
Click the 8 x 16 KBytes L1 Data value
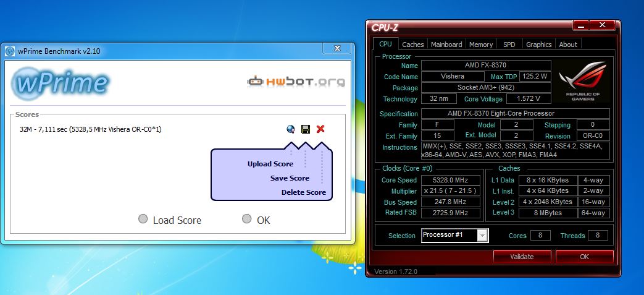tap(548, 180)
